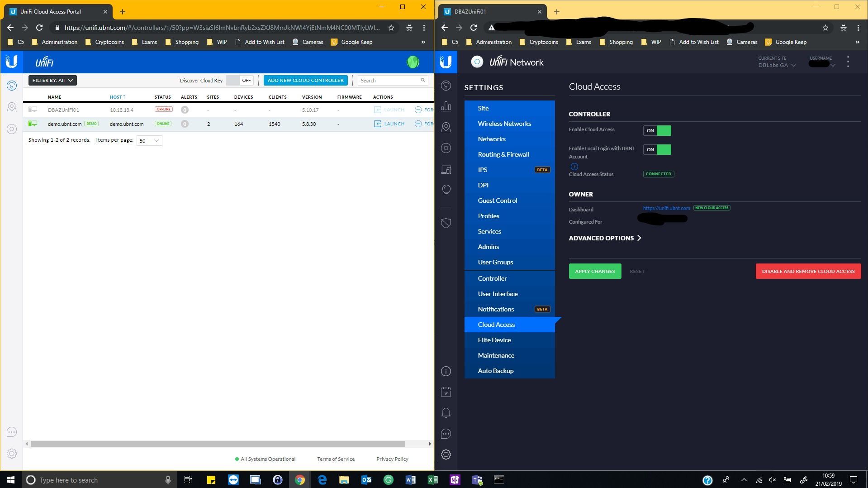The width and height of the screenshot is (868, 488).
Task: Toggle Enable Local Login with UBNT Account
Action: click(657, 150)
